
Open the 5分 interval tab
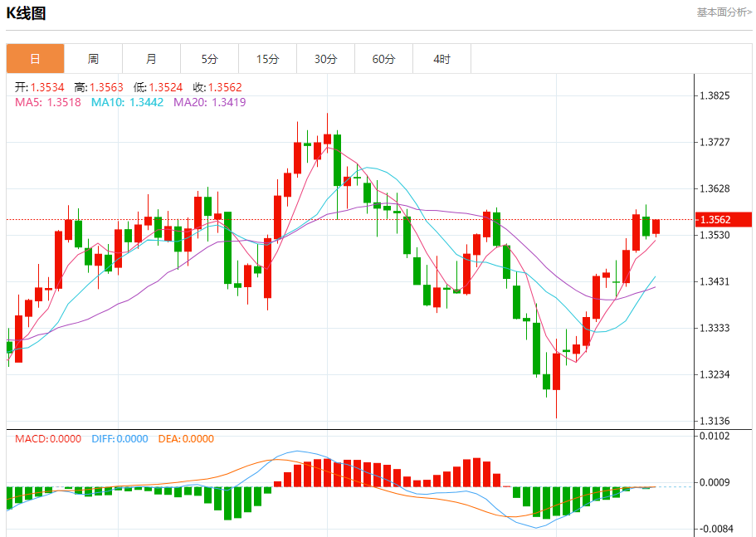[209, 59]
